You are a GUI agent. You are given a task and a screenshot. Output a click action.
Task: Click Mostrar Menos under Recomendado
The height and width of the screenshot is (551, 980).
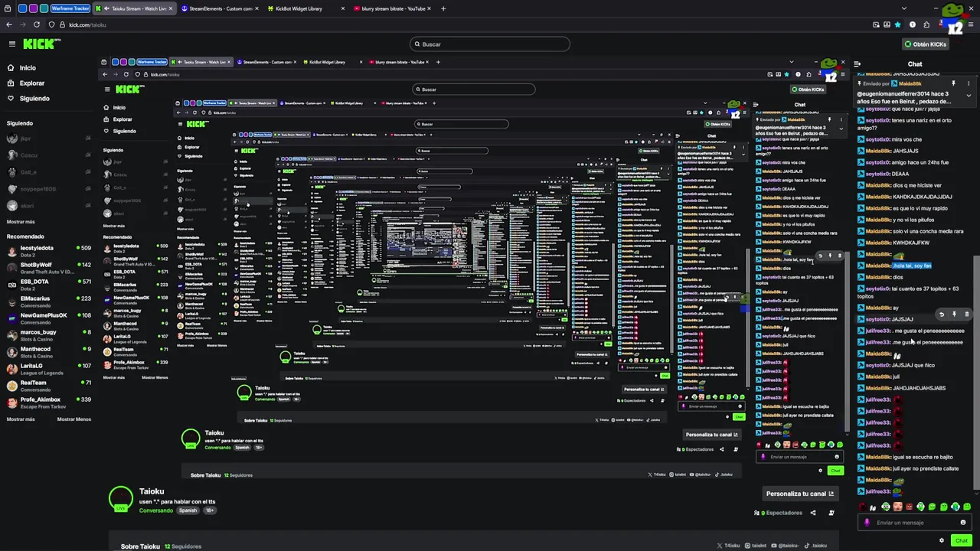tap(73, 419)
